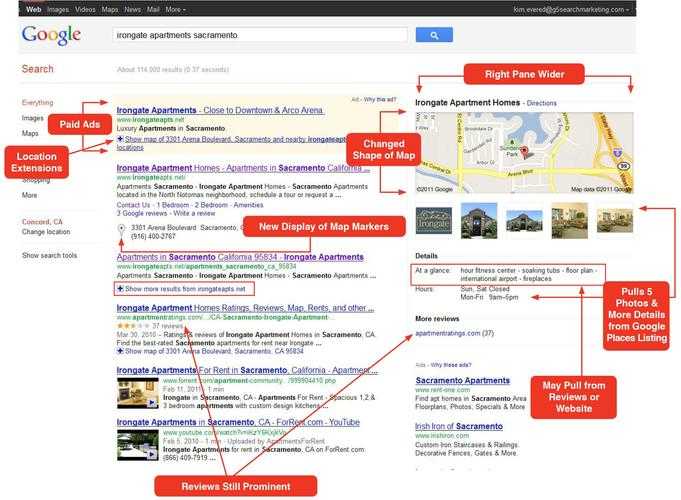This screenshot has width=681, height=500.
Task: Open the Irongate logo photo thumbnail
Action: tap(433, 221)
